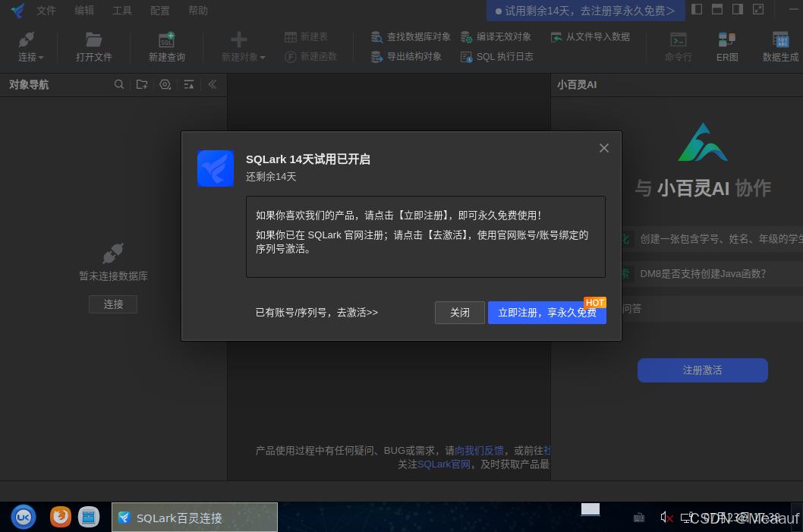
Task: Click the 新建查询 toolbar icon
Action: (x=167, y=46)
